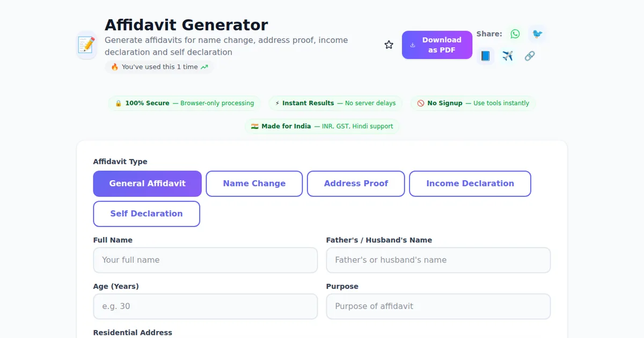This screenshot has width=644, height=338.
Task: Click the Made for India badge
Action: 322,126
